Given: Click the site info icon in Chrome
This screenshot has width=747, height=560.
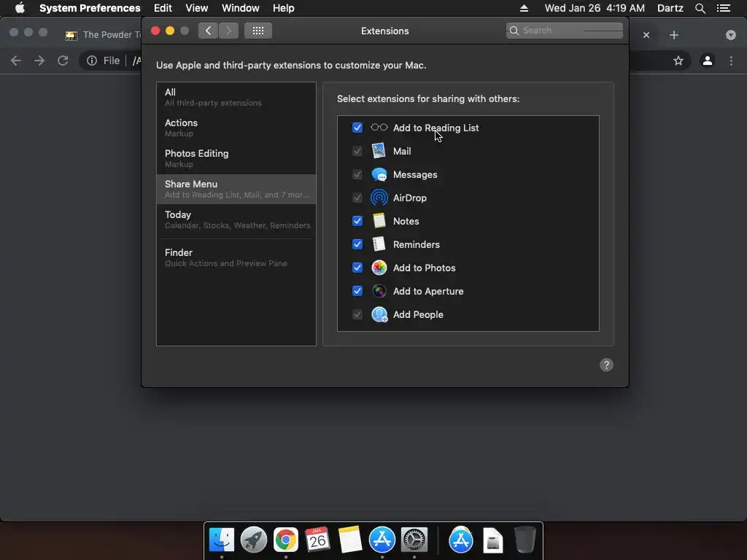Looking at the screenshot, I should pyautogui.click(x=92, y=61).
